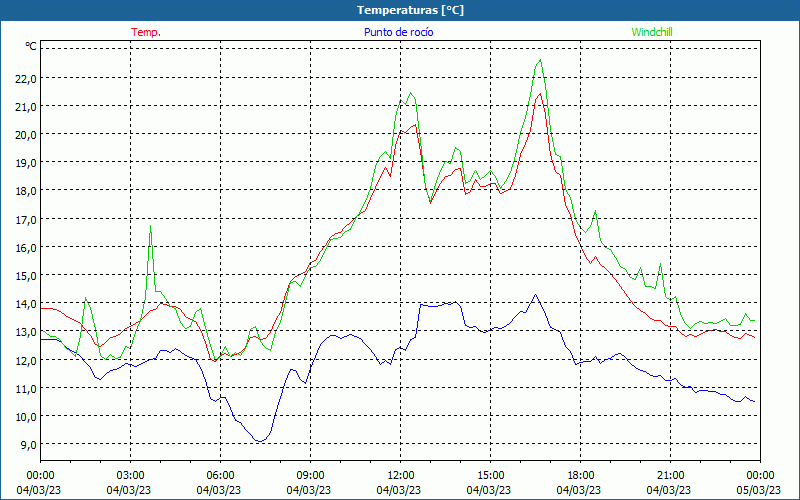Click the 9,0 y-axis value
800x500 pixels.
tap(29, 444)
